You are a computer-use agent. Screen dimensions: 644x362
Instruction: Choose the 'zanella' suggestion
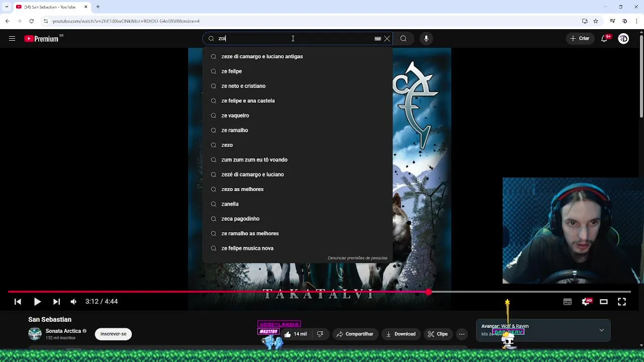[297, 204]
